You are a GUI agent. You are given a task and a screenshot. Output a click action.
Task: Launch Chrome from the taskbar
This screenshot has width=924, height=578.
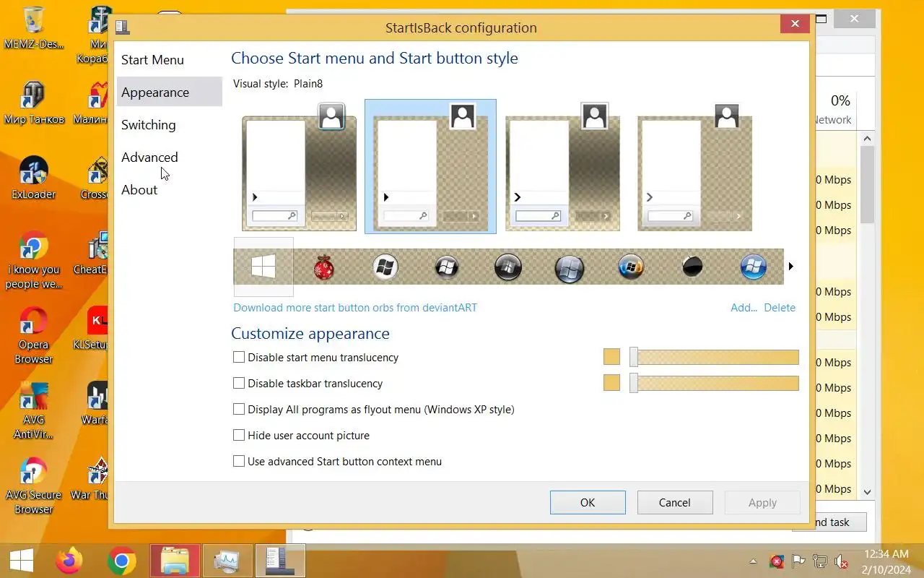[x=122, y=561]
